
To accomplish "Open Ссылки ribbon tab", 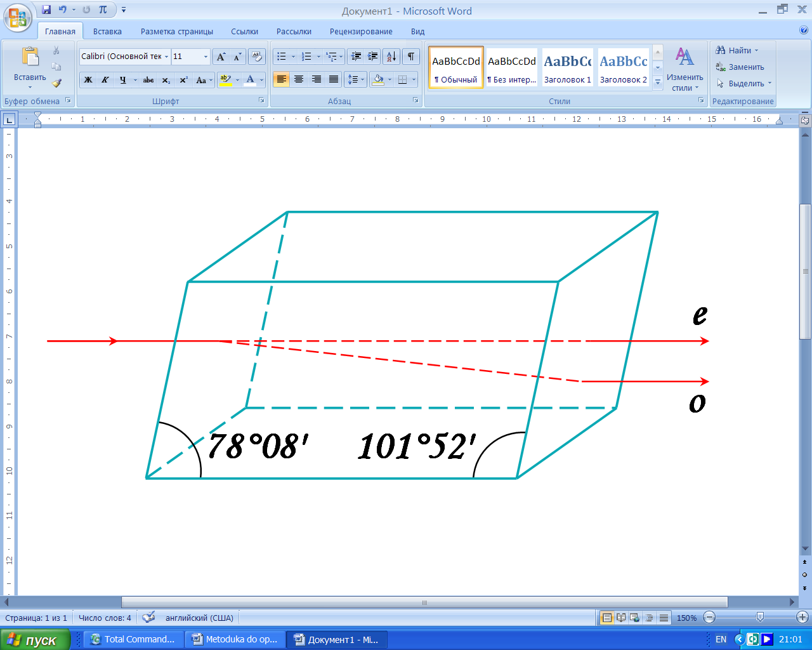I will 244,31.
